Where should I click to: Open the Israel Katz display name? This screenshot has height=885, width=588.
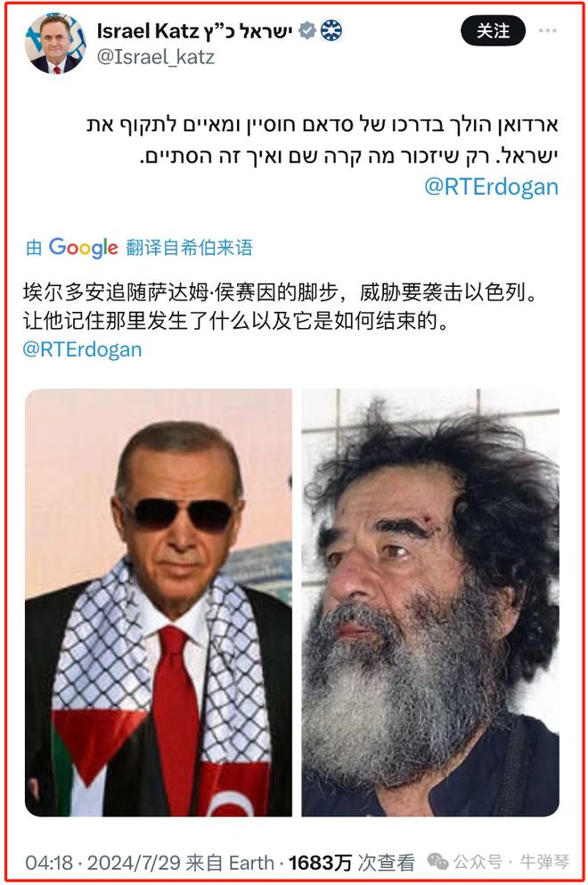(x=194, y=31)
